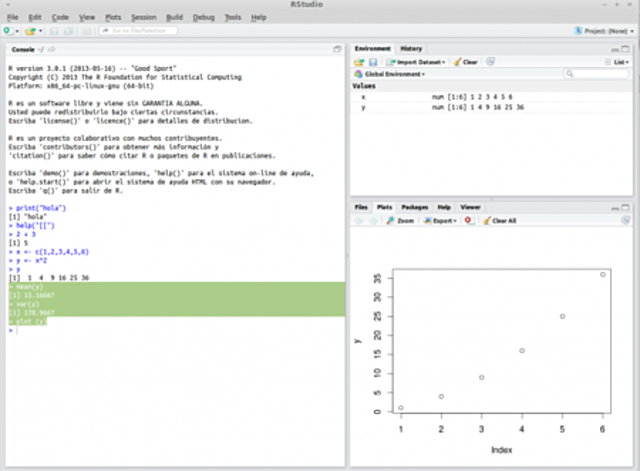This screenshot has height=471, width=640.
Task: Switch to the Help tab in lower pane
Action: pyautogui.click(x=444, y=207)
